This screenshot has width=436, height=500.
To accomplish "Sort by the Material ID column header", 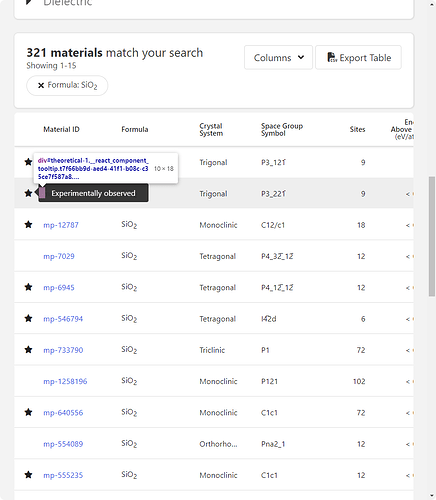I will pyautogui.click(x=61, y=129).
